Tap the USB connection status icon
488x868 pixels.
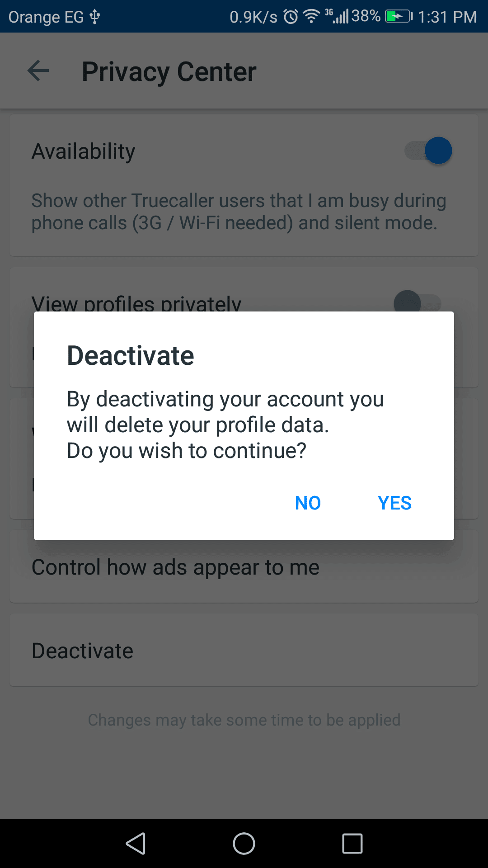tap(95, 17)
